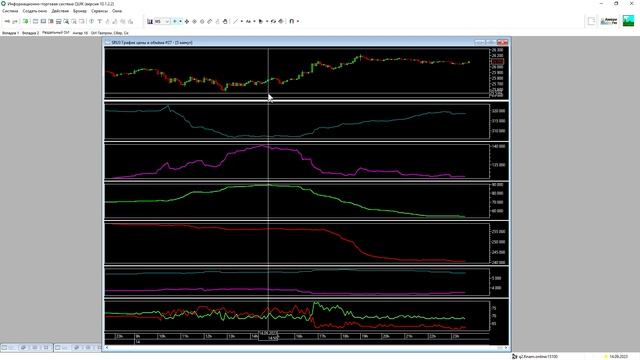640x360 pixels.
Task: Select the pencil drawing tool
Action: (210, 21)
